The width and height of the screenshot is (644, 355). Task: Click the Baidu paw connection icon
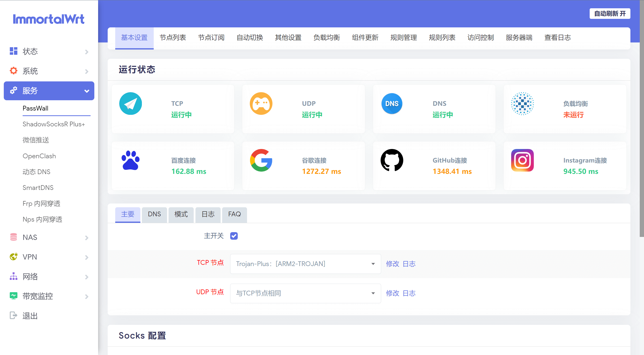pos(131,160)
